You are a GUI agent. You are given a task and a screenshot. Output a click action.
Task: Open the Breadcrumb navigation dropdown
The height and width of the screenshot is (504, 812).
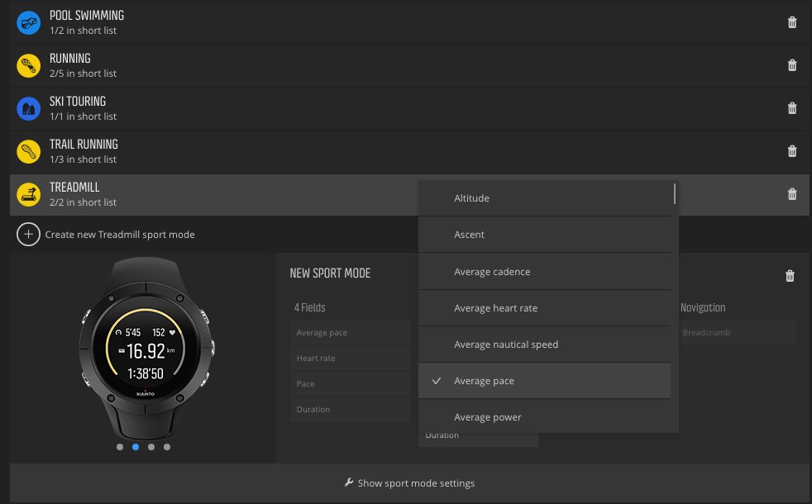pos(738,333)
